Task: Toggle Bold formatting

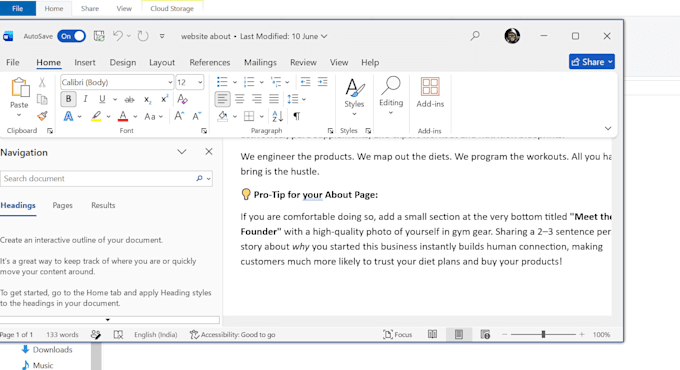Action: pyautogui.click(x=69, y=99)
